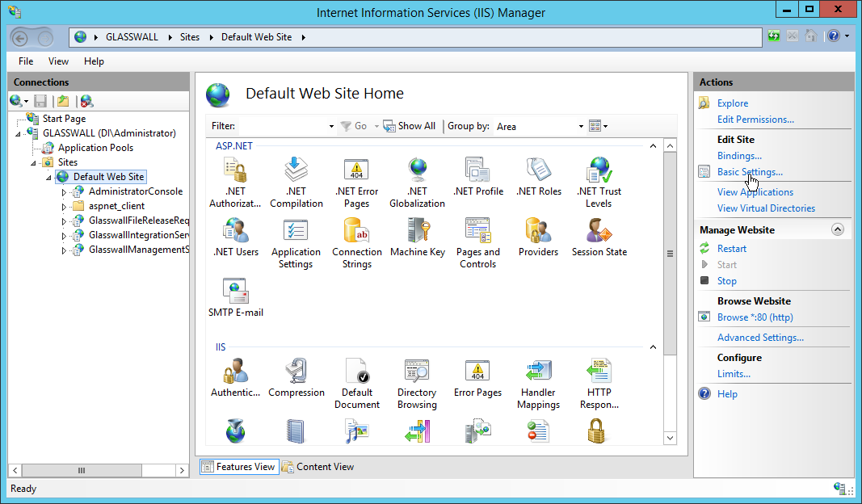Open the Session State feature
The width and height of the screenshot is (862, 504).
tap(599, 232)
